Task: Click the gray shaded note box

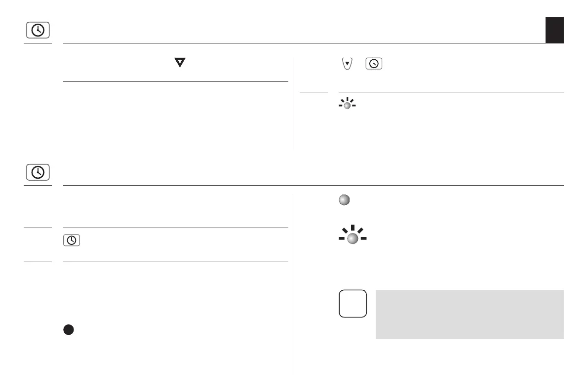Action: coord(469,314)
